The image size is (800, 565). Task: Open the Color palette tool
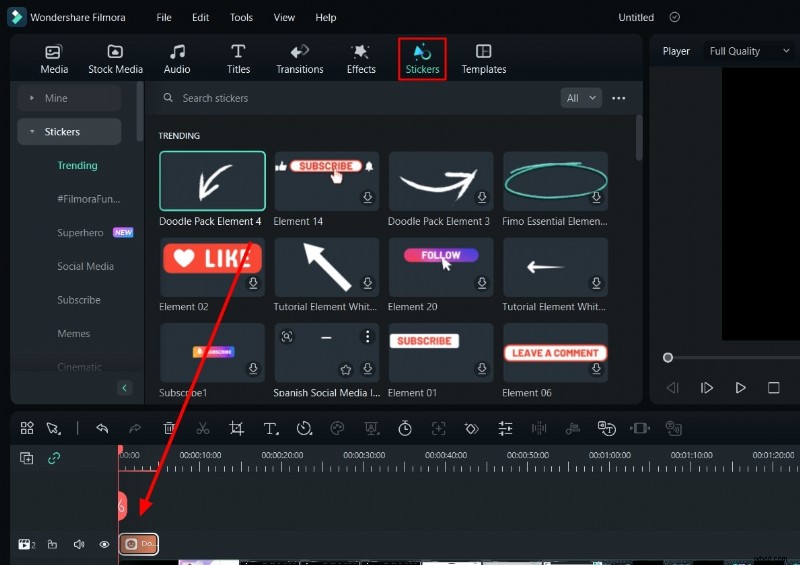pos(337,428)
